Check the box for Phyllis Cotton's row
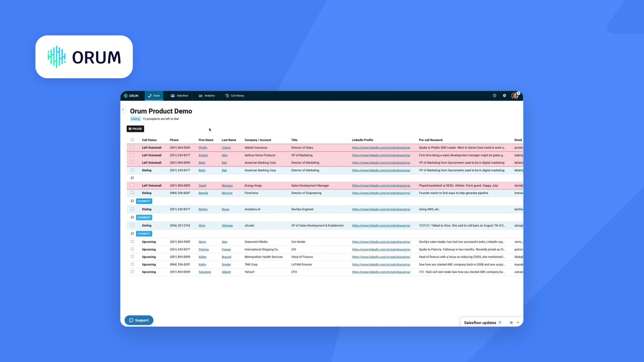This screenshot has width=644, height=362. pos(132,147)
